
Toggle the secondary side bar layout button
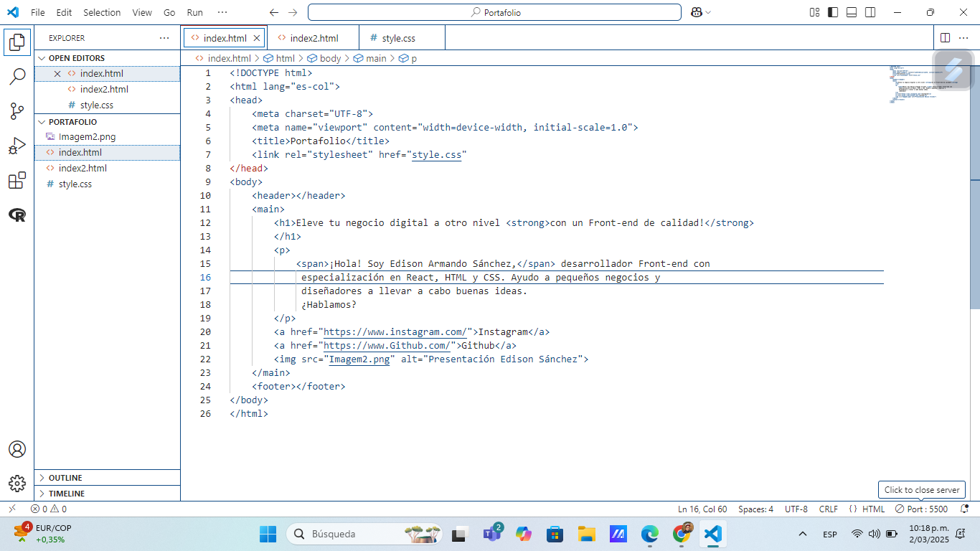click(x=870, y=12)
